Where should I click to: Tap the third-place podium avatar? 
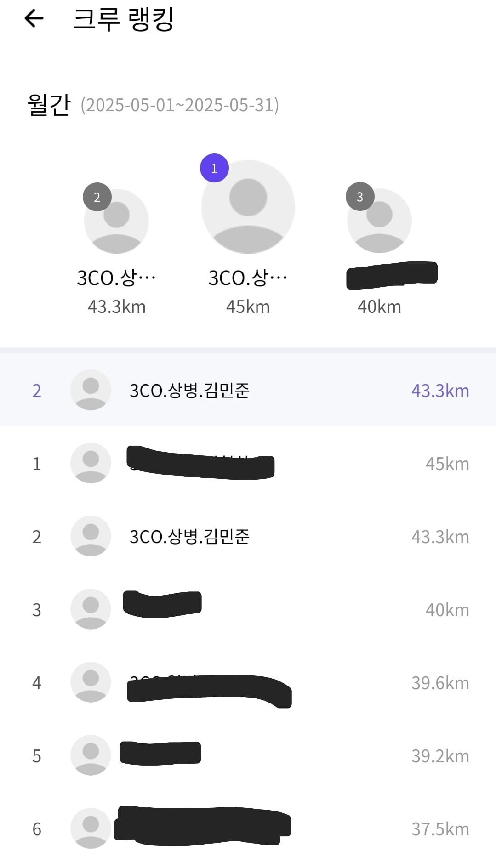coord(379,221)
